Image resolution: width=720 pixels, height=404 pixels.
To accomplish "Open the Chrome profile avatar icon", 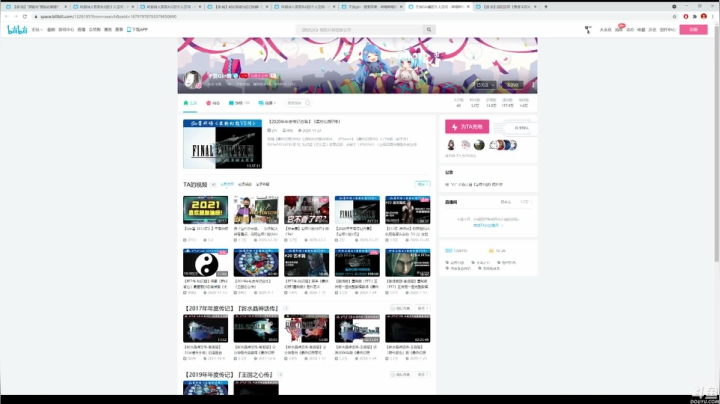I will coord(703,17).
